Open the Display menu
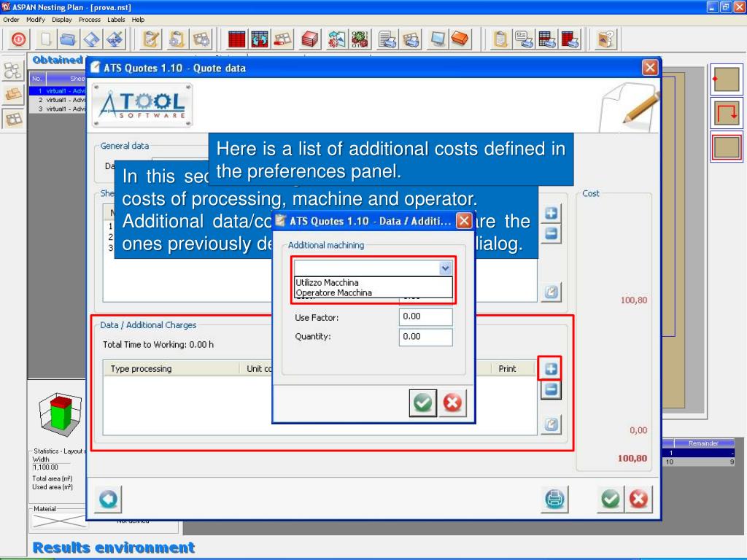Image resolution: width=747 pixels, height=560 pixels. click(62, 20)
